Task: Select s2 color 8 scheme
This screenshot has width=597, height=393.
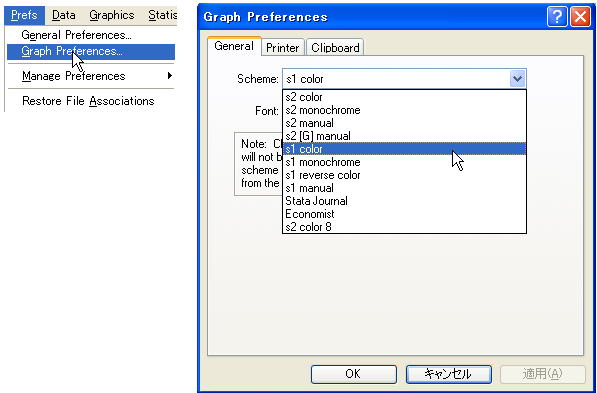Action: click(x=404, y=227)
